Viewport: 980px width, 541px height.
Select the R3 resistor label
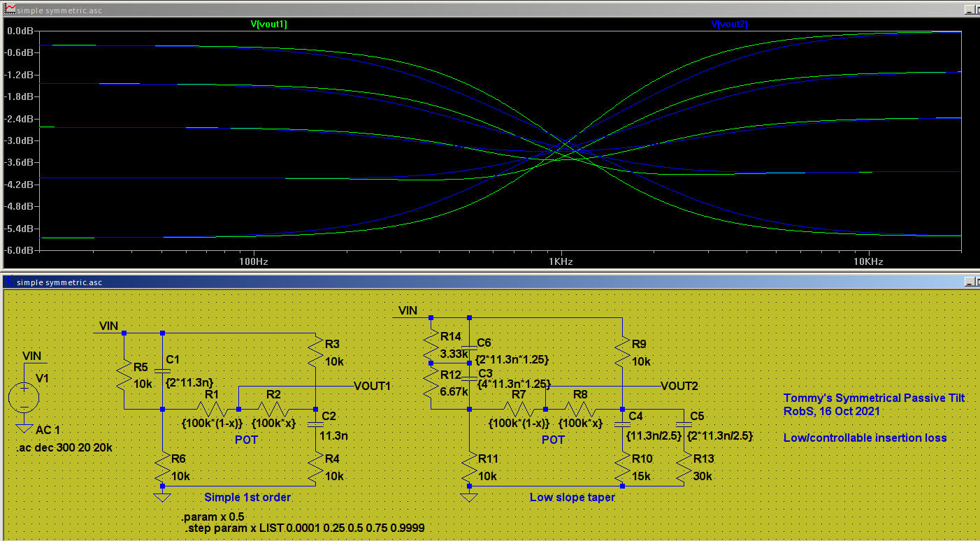point(332,344)
